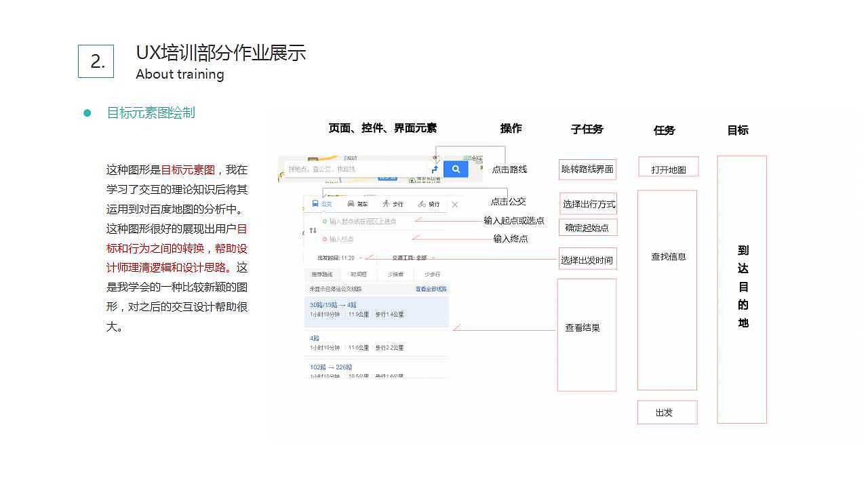Click the 输入终点 destination field
868x488 pixels.
pyautogui.click(x=383, y=239)
